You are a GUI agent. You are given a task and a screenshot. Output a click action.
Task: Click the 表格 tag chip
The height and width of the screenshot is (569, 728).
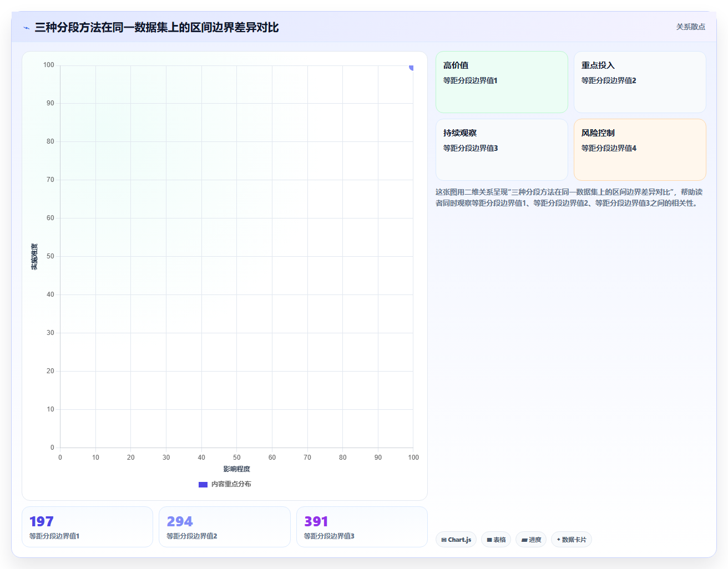(496, 540)
